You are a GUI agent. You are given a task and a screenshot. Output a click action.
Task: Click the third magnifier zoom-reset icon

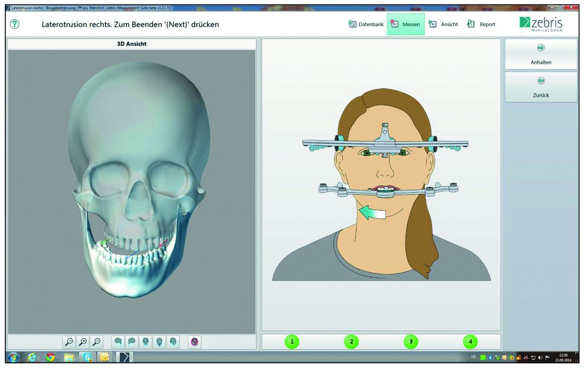click(97, 342)
